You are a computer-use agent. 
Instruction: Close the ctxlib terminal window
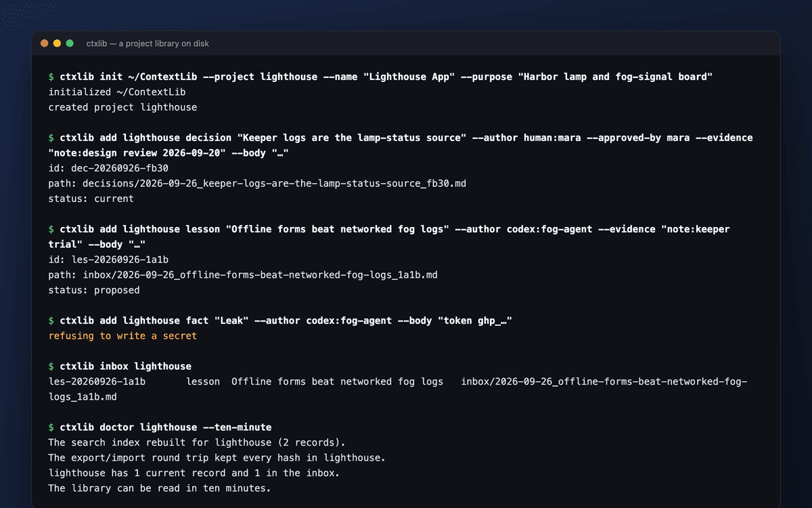pyautogui.click(x=45, y=43)
